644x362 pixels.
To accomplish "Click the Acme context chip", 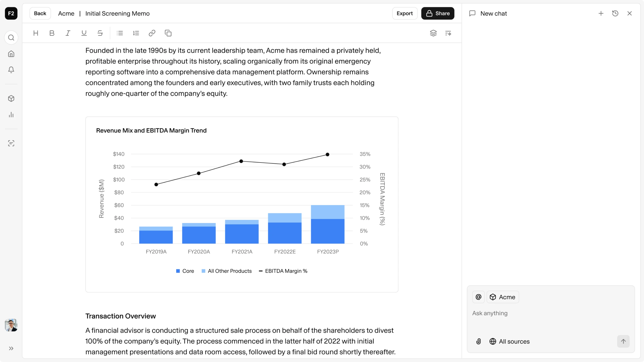I will pos(503,297).
